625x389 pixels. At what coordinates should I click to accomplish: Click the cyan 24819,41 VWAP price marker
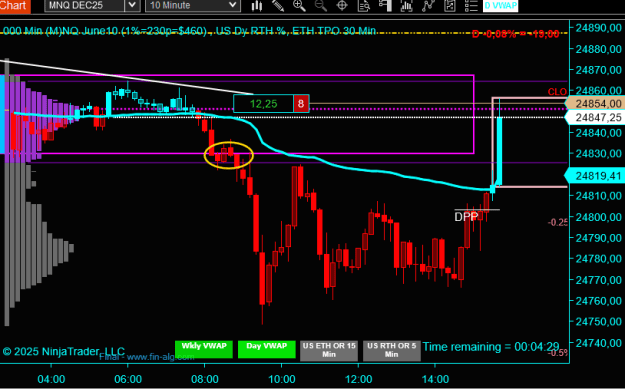(595, 175)
